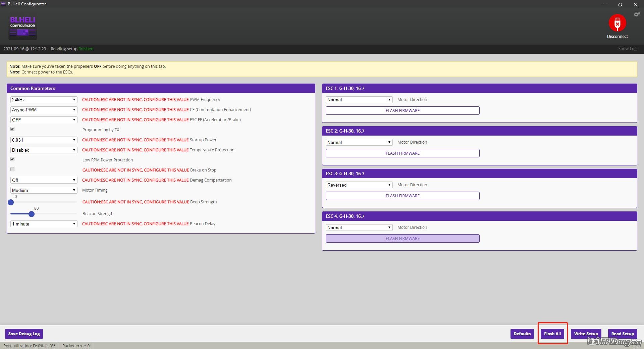This screenshot has height=349, width=644.
Task: Click Flash Firmware for ESC 1
Action: coord(402,110)
